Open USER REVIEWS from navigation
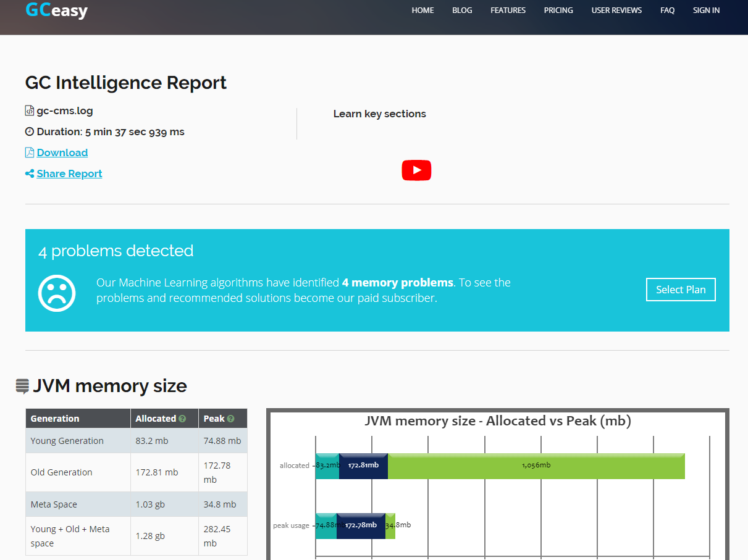748x560 pixels. [616, 10]
